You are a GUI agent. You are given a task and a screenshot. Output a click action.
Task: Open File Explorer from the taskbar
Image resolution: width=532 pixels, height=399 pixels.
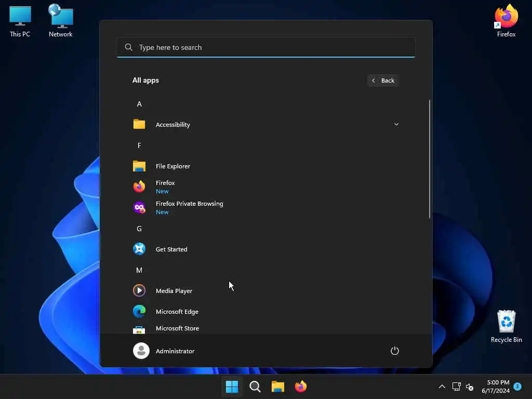(277, 387)
